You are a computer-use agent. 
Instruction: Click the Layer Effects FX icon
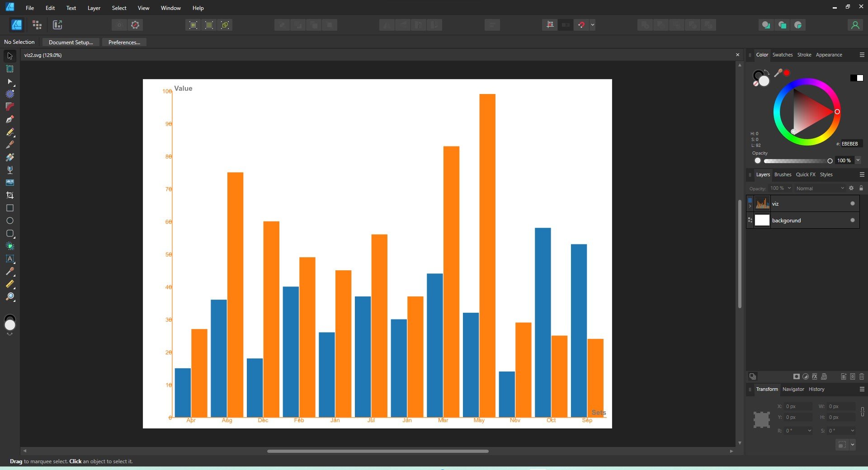click(815, 376)
